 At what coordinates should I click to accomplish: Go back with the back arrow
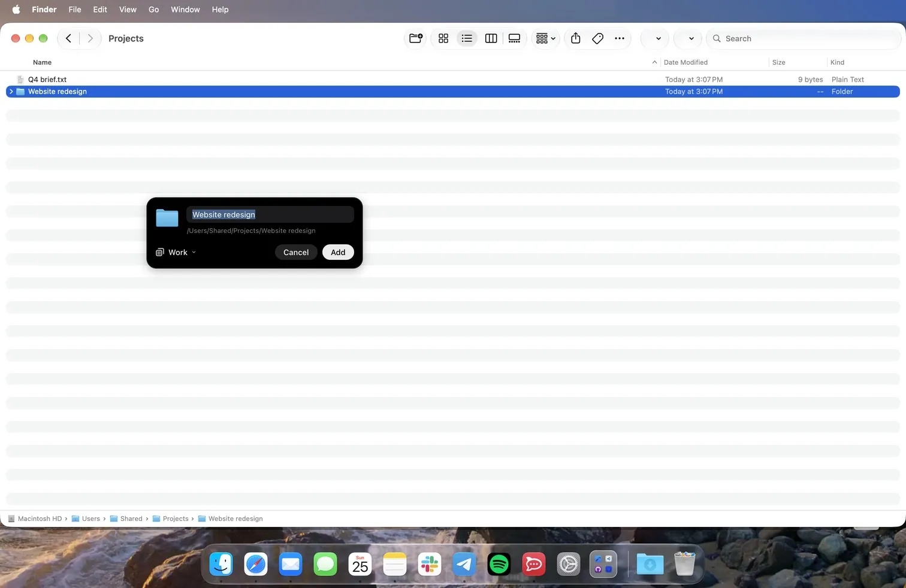pyautogui.click(x=69, y=38)
